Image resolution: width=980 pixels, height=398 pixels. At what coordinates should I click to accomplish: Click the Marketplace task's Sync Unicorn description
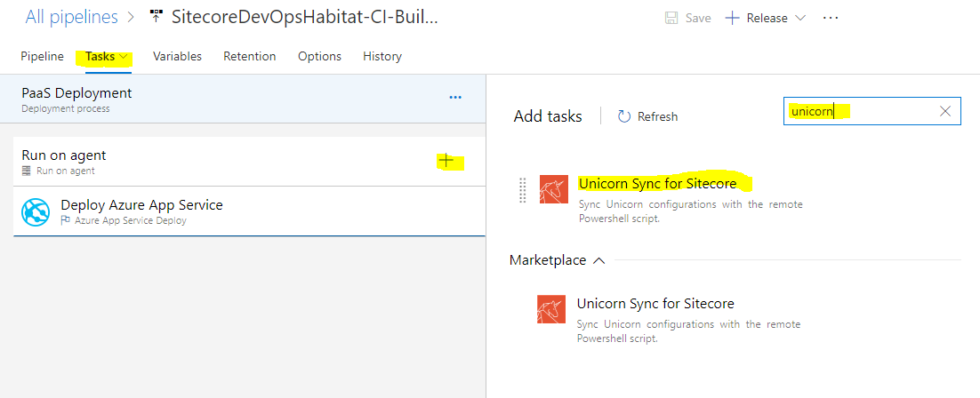click(688, 331)
